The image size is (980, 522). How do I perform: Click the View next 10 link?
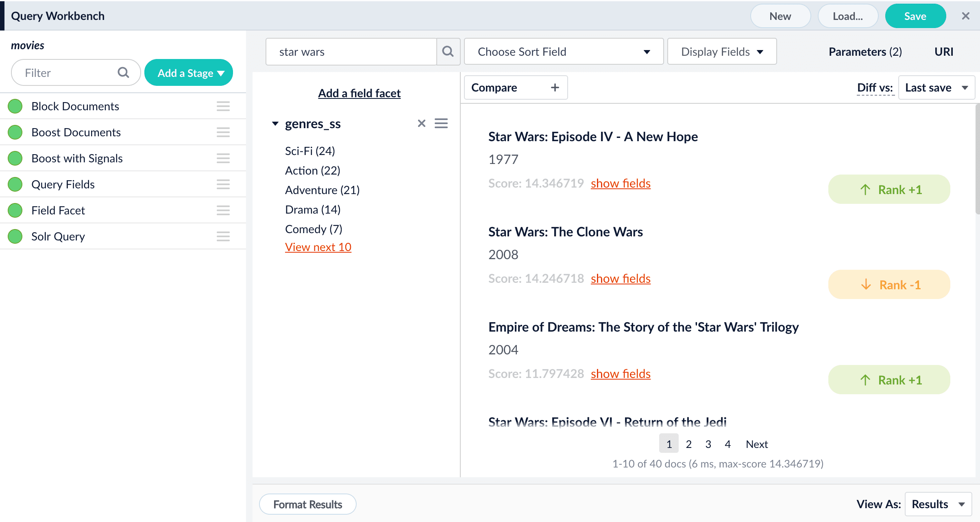pos(318,247)
